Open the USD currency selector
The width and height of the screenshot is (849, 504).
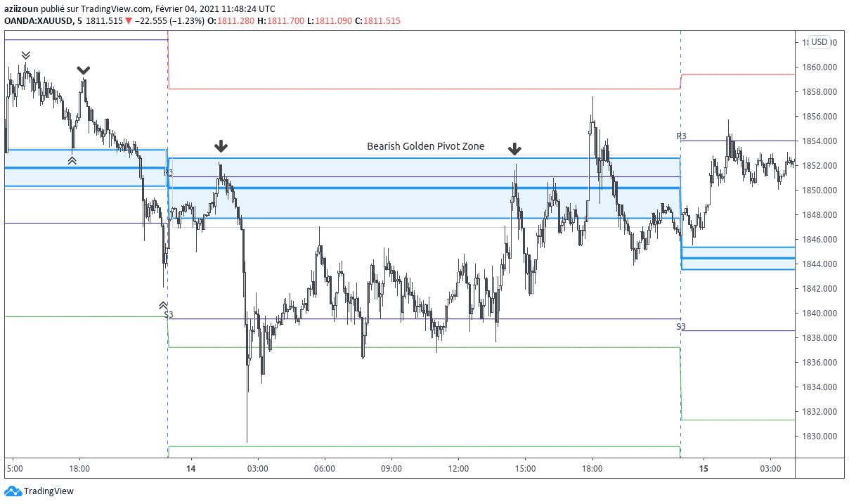click(x=819, y=42)
